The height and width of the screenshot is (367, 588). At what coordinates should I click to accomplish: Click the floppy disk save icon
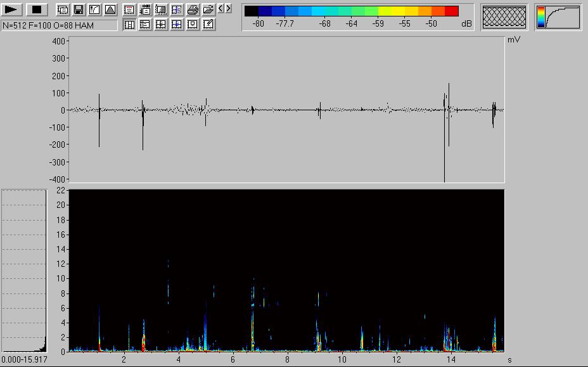pyautogui.click(x=79, y=10)
